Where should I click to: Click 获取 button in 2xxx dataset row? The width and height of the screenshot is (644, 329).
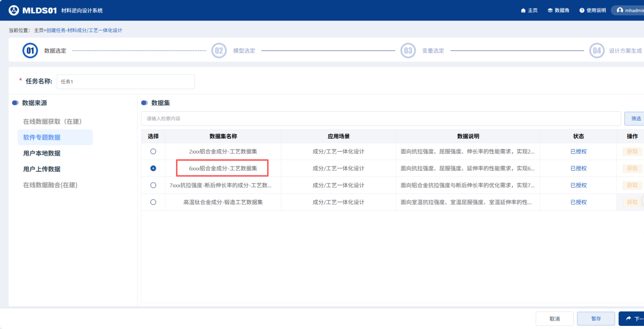pyautogui.click(x=632, y=152)
